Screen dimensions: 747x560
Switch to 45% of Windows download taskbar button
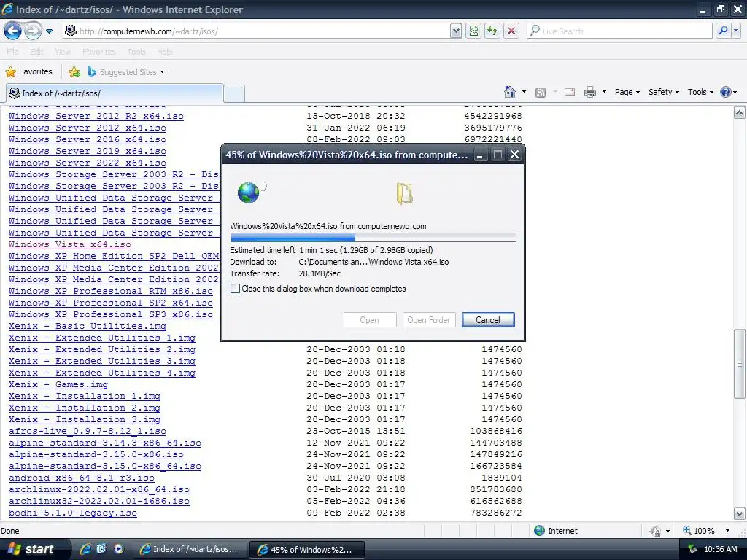pos(307,550)
